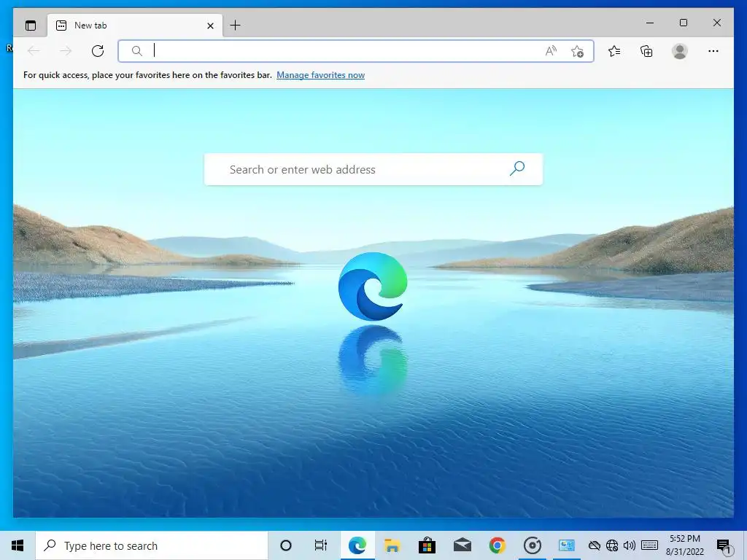Click the browser Back arrow

tap(34, 51)
